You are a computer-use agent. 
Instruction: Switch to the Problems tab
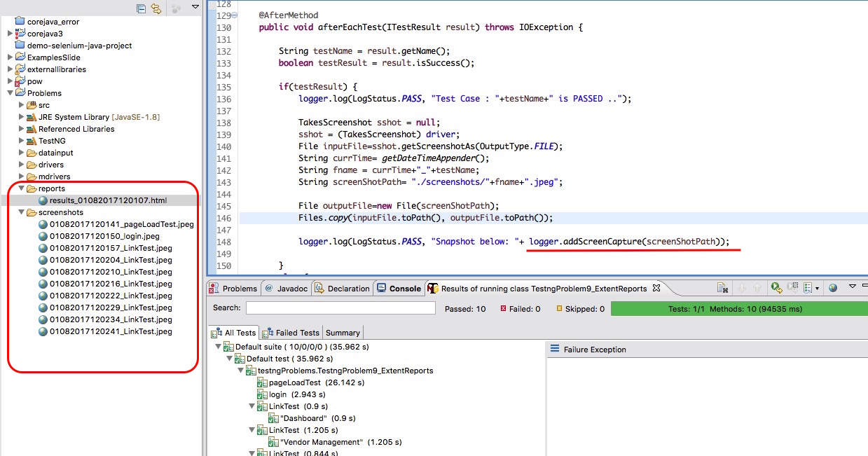(x=234, y=288)
